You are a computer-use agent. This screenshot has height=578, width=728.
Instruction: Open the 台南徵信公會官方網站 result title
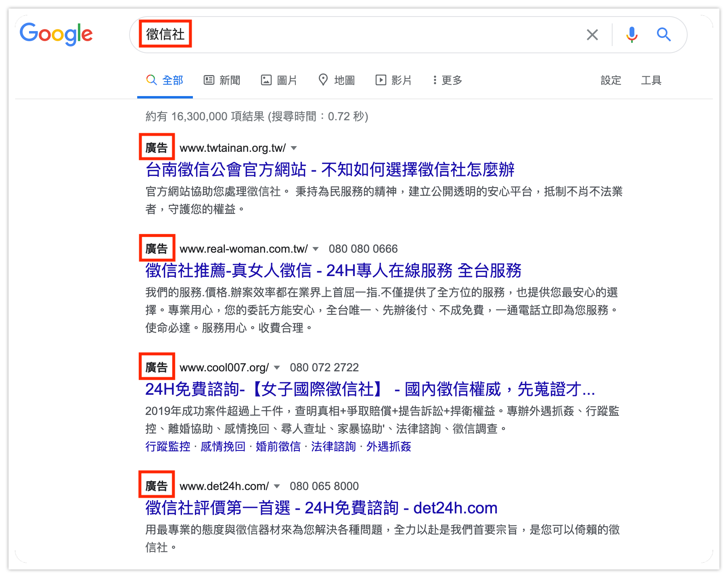[330, 170]
